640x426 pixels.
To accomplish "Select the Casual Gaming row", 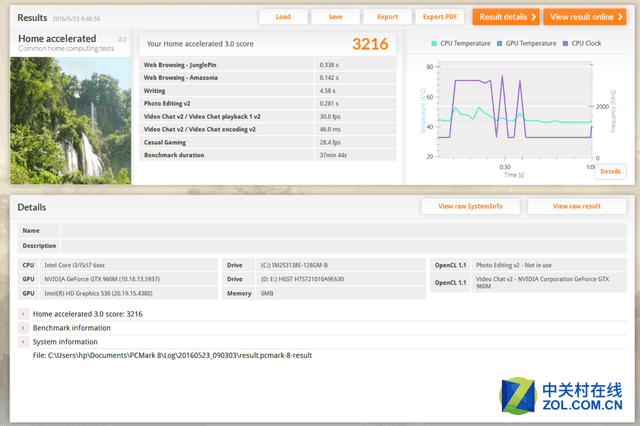I will (268, 142).
